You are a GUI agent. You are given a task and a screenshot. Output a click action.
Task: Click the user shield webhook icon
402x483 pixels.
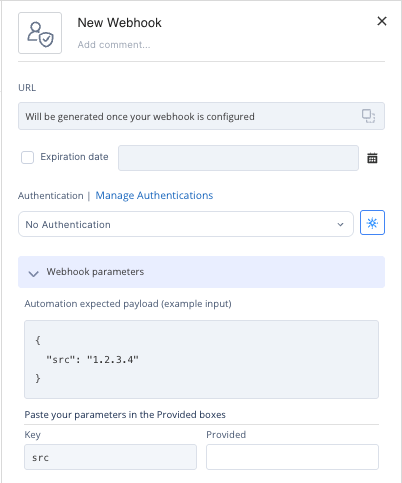click(40, 33)
